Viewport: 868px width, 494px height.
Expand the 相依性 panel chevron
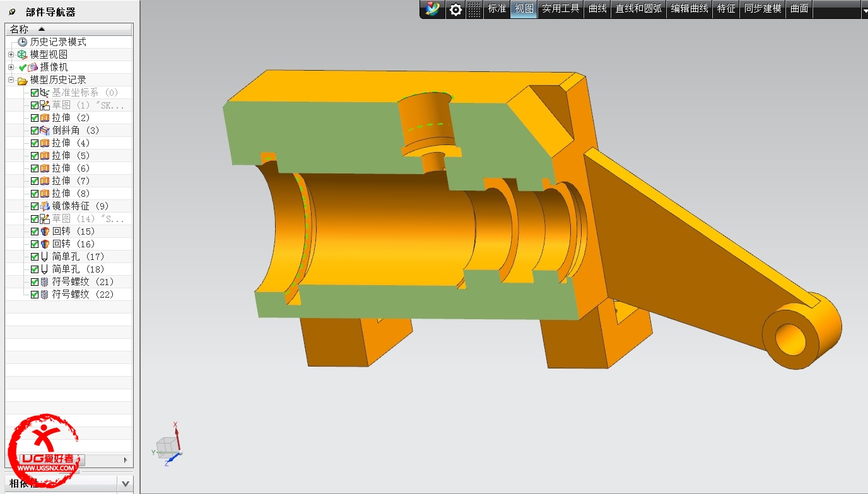pyautogui.click(x=126, y=484)
